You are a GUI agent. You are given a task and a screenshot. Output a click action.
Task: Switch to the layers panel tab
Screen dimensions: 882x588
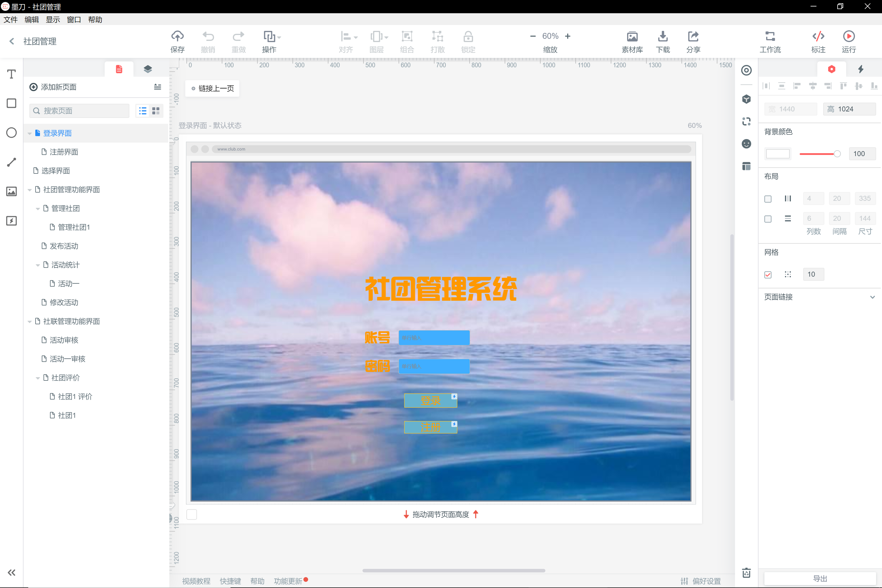[x=148, y=69]
